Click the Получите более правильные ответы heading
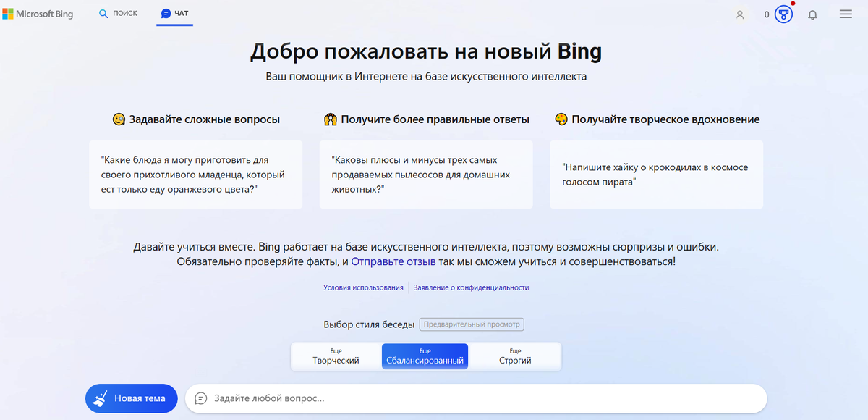Image resolution: width=868 pixels, height=420 pixels. [x=427, y=119]
